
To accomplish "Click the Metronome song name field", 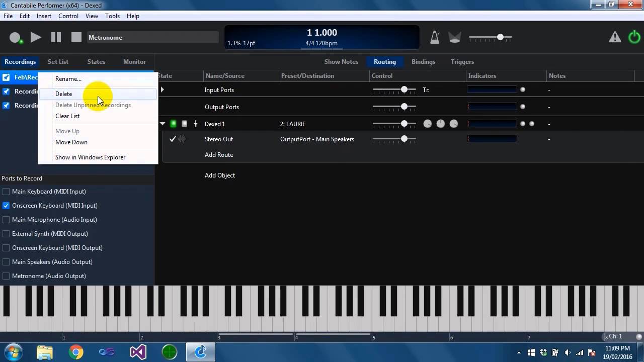I will tap(152, 38).
